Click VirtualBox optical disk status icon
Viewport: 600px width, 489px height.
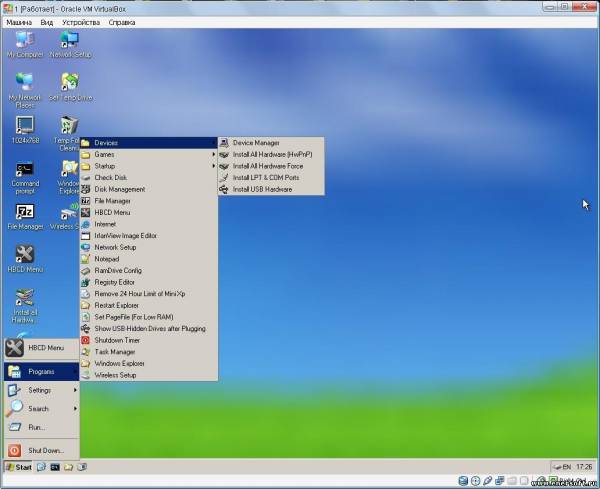475,481
